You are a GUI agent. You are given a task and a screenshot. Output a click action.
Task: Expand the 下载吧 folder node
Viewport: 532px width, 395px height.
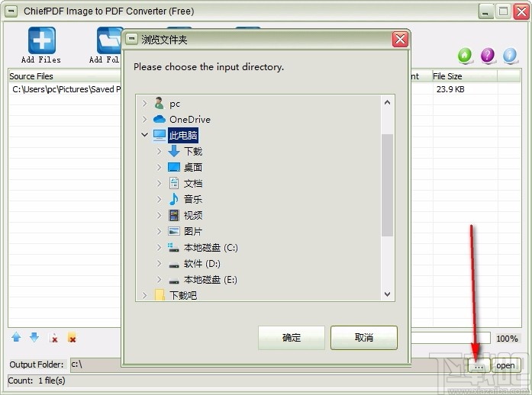click(144, 295)
